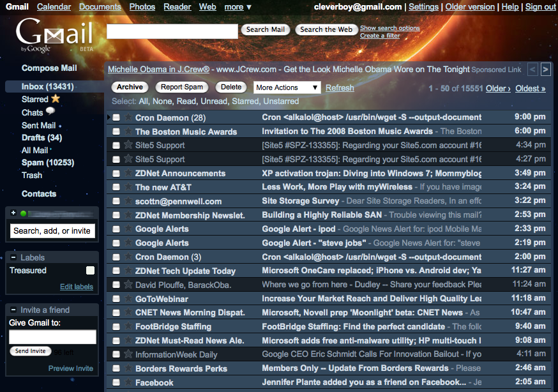This screenshot has width=558, height=392.
Task: Star the Cron Daemon (28) message
Action: 128,117
